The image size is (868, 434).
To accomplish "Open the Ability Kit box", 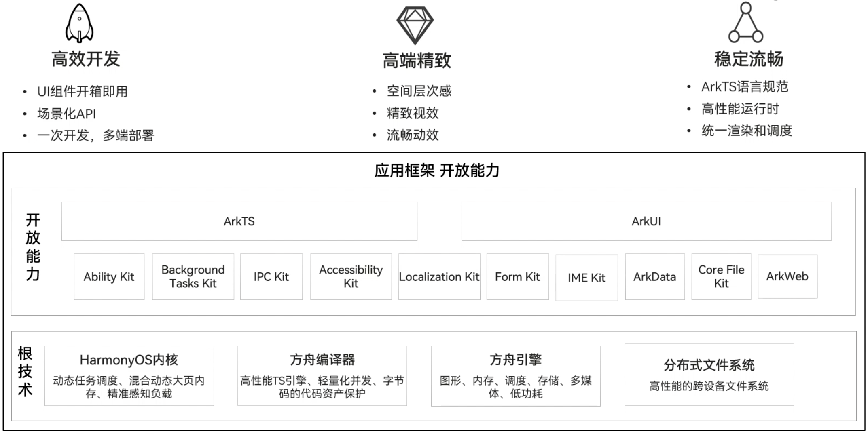I will pos(109,277).
